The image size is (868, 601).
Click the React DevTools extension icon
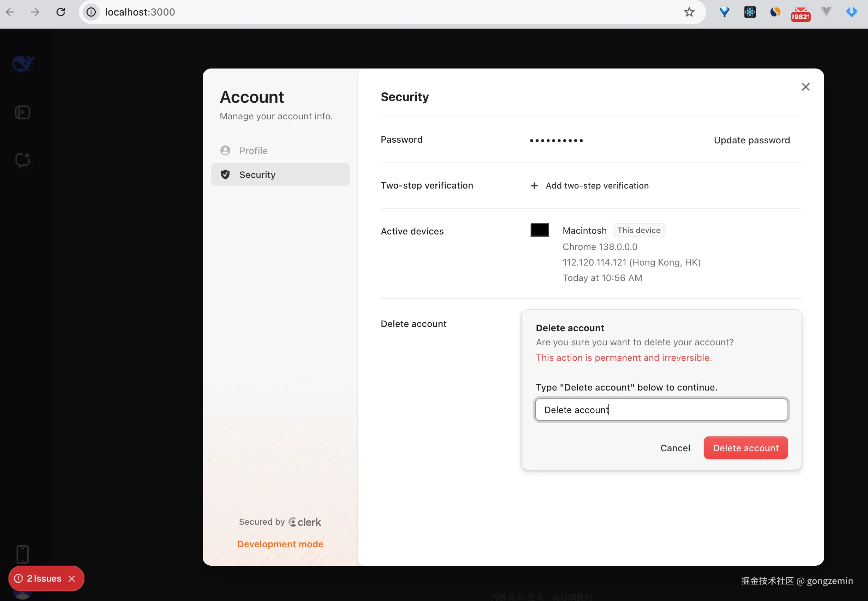[750, 12]
